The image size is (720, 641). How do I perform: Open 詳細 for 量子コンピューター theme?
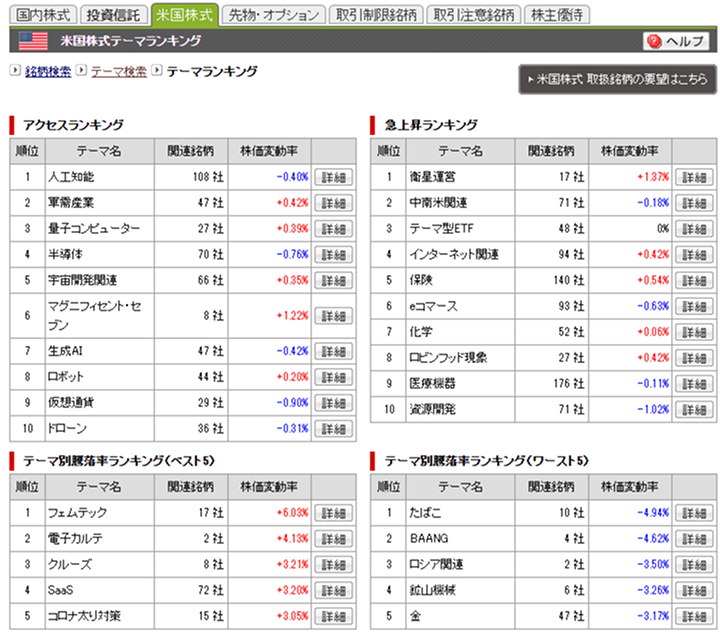pyautogui.click(x=334, y=229)
